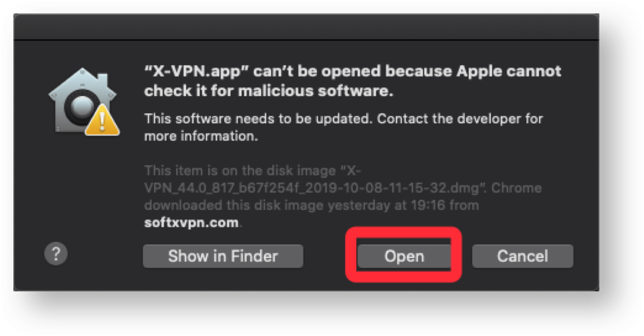Click the softxvpn.com source domain text
This screenshot has height=336, width=644.
191,223
